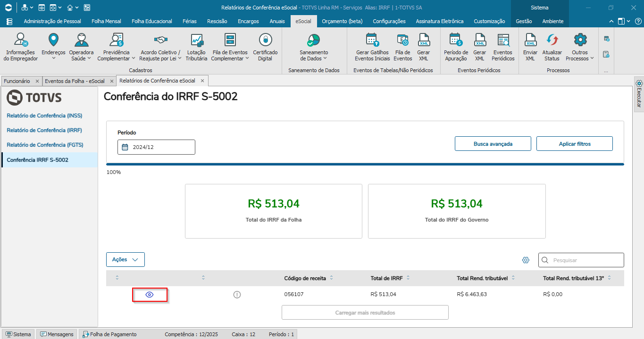The width and height of the screenshot is (644, 339).
Task: Switch to the Encargos ribbon tab
Action: pyautogui.click(x=248, y=21)
